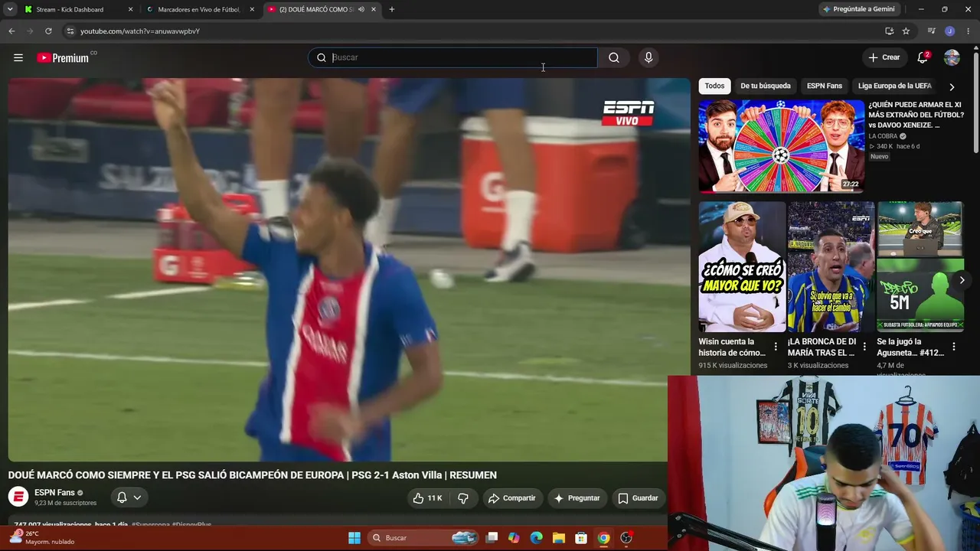980x551 pixels.
Task: Click the install app icon in address bar
Action: click(x=889, y=31)
